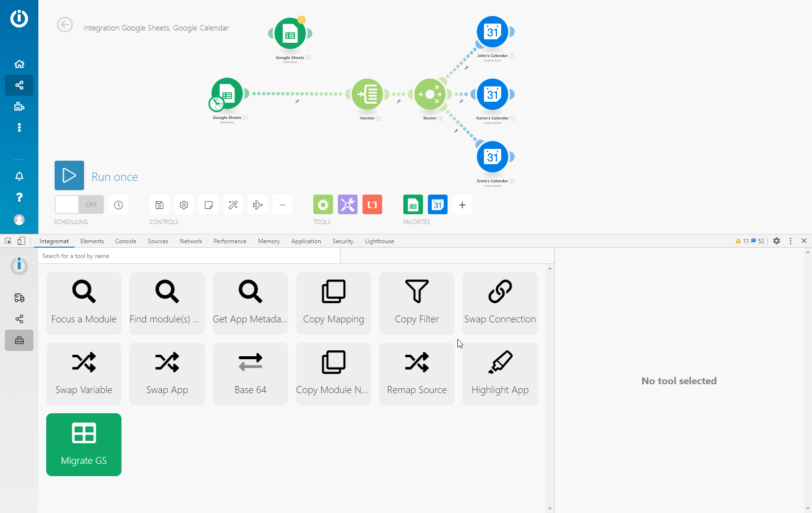Select the Migrate GS tool
812x513 pixels.
[84, 445]
